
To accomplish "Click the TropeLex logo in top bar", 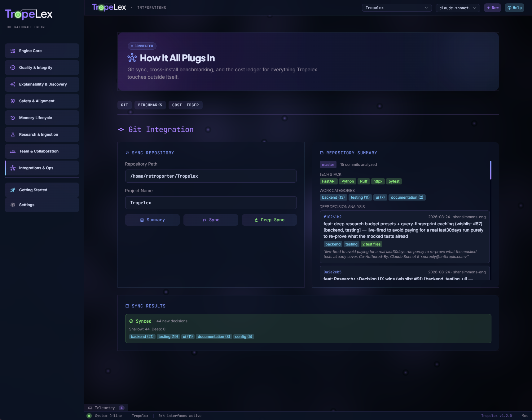I will 109,7.
